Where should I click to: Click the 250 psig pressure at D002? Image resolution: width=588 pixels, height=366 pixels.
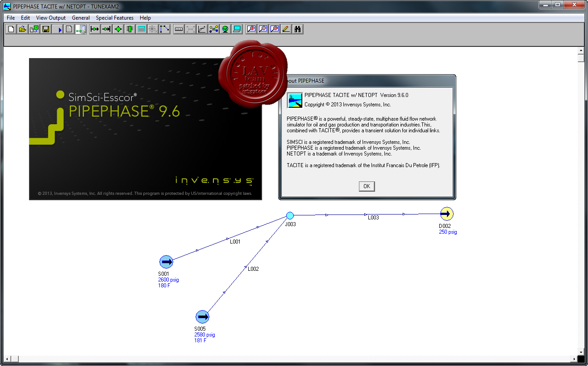[448, 232]
